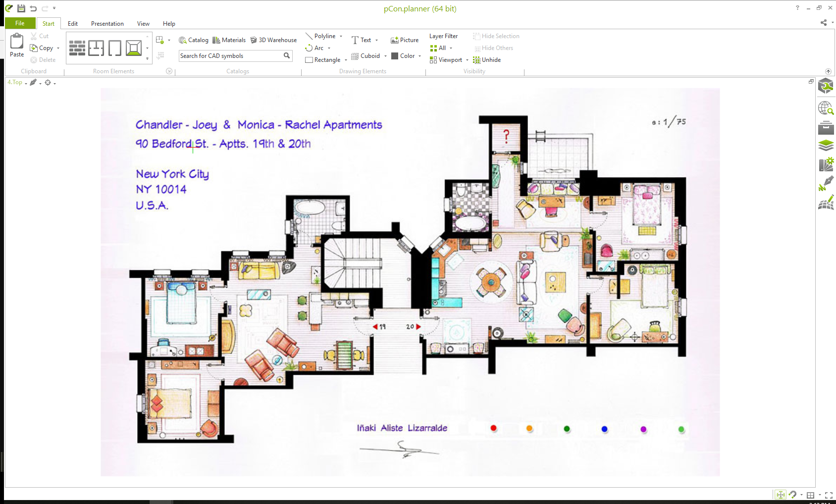836x504 pixels.
Task: Click the Copy command
Action: coord(42,48)
